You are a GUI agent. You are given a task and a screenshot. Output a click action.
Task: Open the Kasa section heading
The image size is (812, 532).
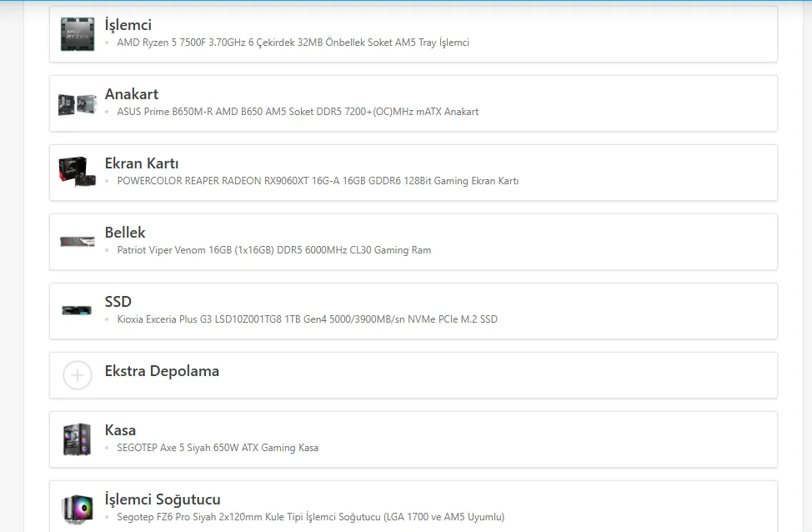(120, 430)
